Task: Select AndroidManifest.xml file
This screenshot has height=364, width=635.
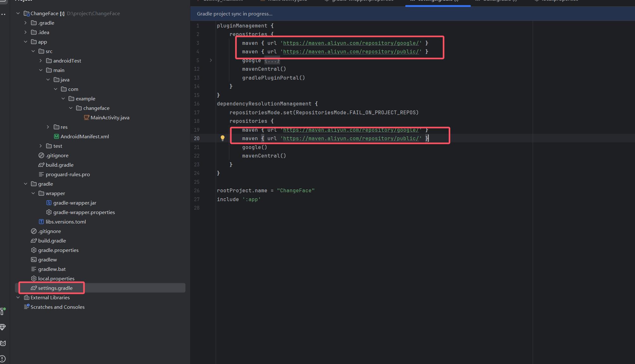Action: click(x=84, y=136)
